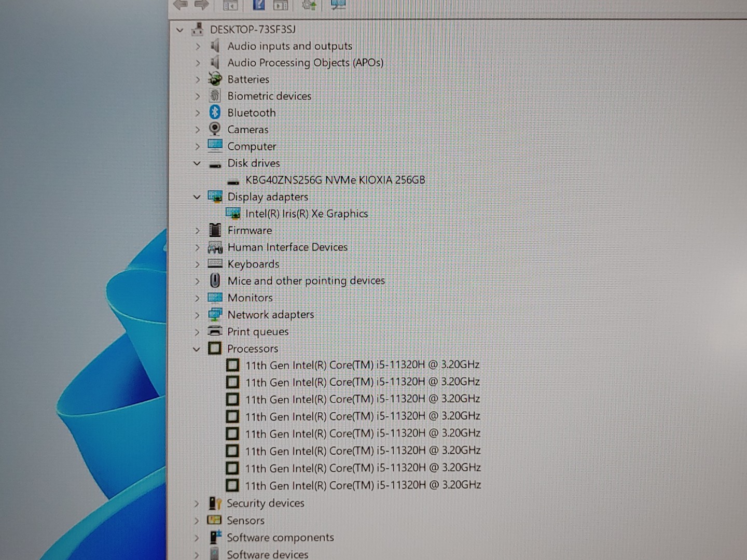Select the first i5-11320H processor entry

(362, 365)
